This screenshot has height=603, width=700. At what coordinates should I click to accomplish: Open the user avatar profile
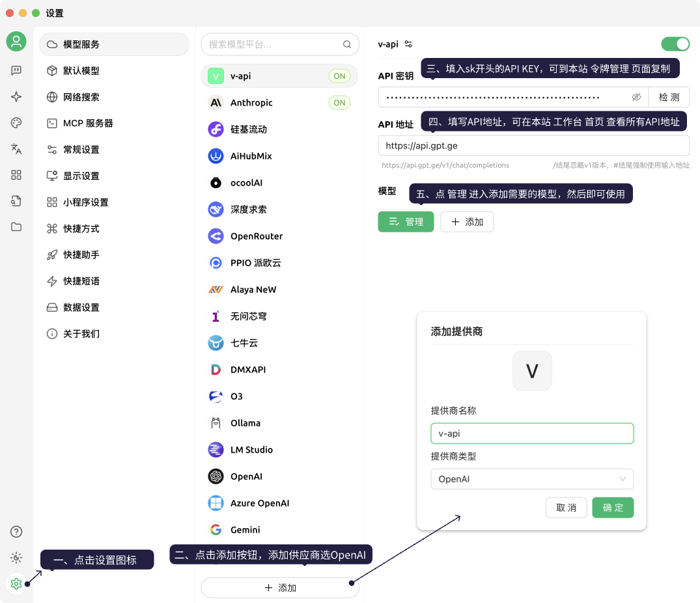pyautogui.click(x=16, y=42)
